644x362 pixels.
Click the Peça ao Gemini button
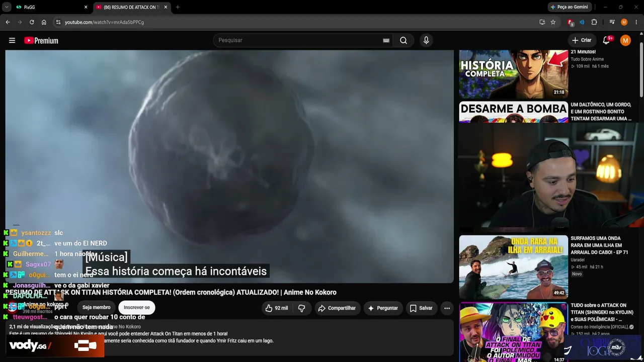[570, 7]
